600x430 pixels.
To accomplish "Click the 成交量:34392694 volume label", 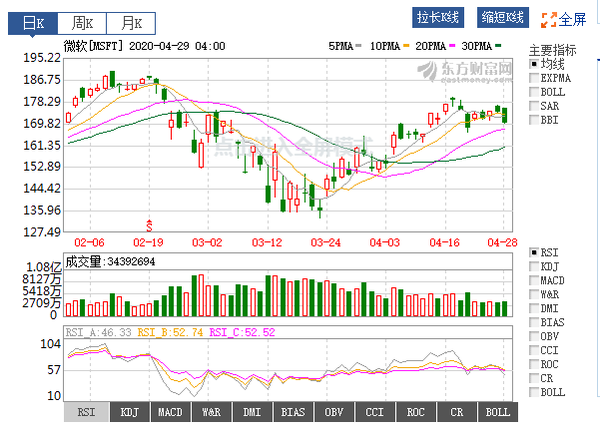I will tap(110, 262).
